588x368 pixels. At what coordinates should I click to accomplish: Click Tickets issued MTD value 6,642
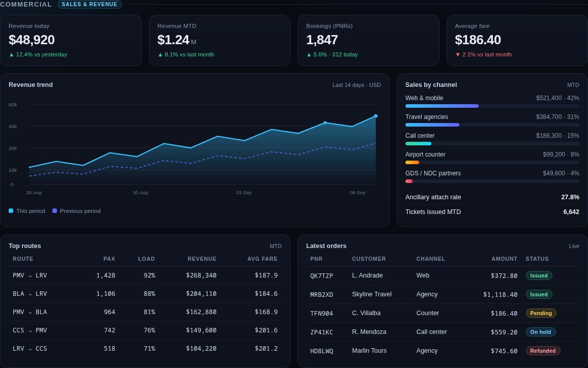[571, 212]
